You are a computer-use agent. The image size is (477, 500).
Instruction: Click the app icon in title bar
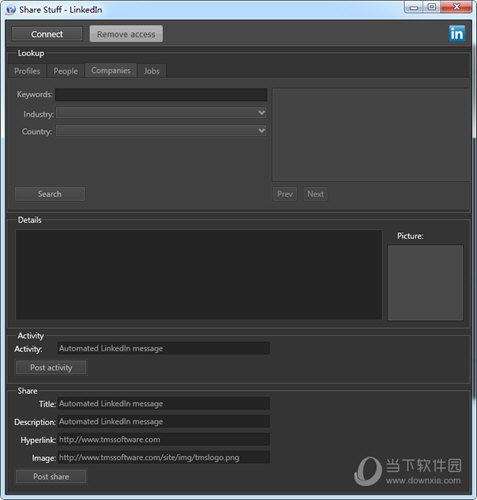click(11, 10)
